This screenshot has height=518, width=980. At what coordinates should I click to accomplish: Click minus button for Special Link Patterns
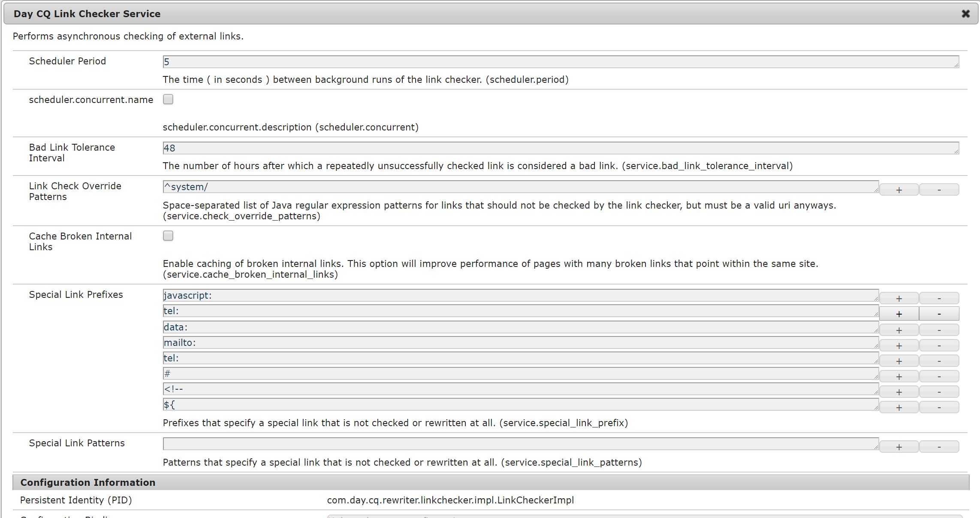(x=939, y=447)
